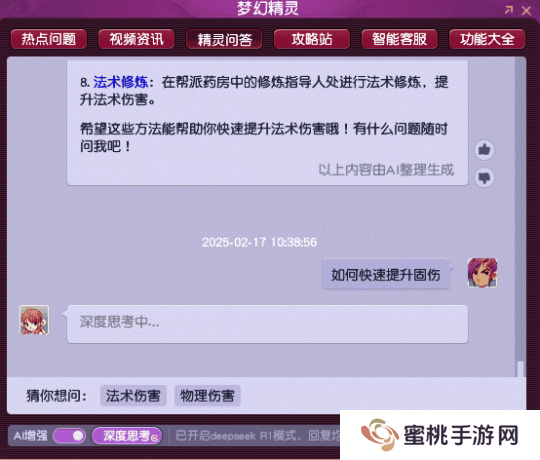Open the 视频资讯 tab

click(x=136, y=39)
